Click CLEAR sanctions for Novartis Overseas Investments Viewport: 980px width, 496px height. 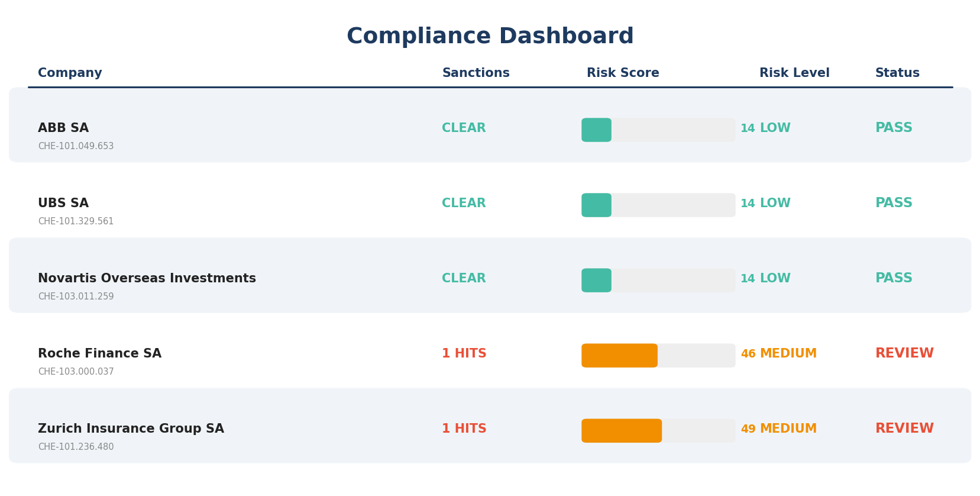coord(464,279)
